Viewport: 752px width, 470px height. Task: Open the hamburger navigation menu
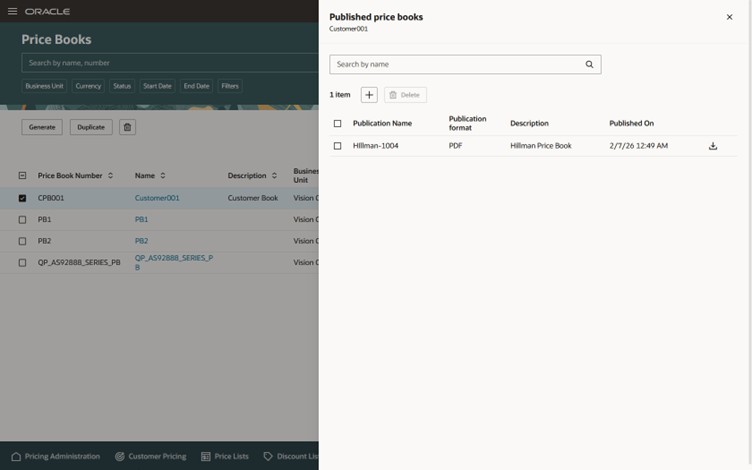point(13,11)
